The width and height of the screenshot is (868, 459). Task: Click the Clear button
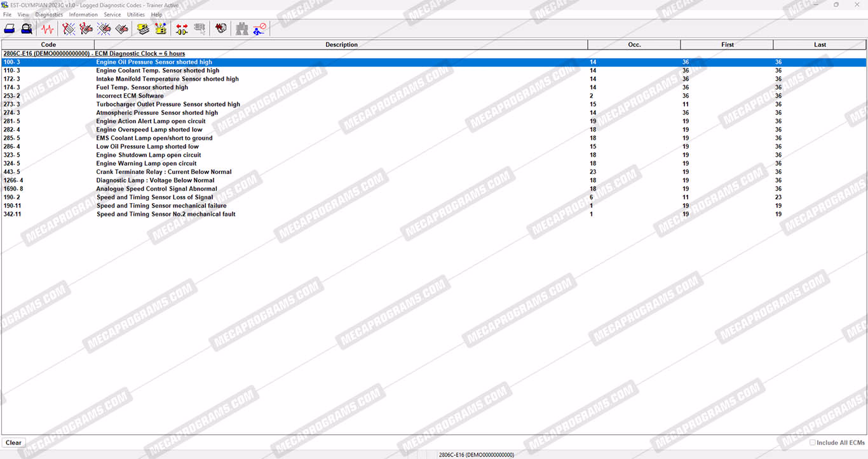(x=13, y=442)
